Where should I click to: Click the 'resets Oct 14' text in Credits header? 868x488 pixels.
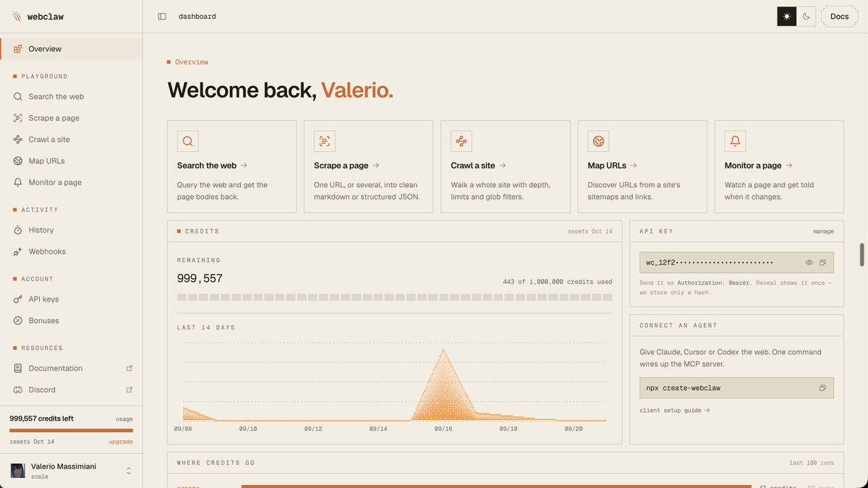[x=590, y=231]
